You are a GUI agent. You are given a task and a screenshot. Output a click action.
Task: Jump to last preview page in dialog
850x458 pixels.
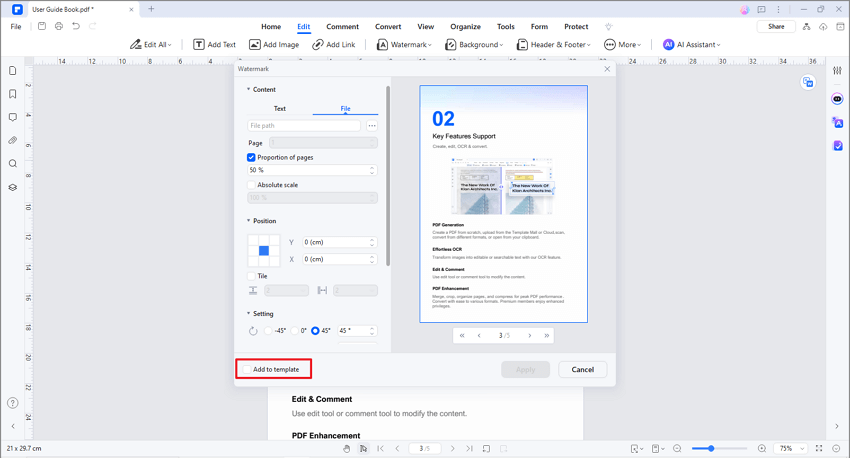(x=546, y=336)
